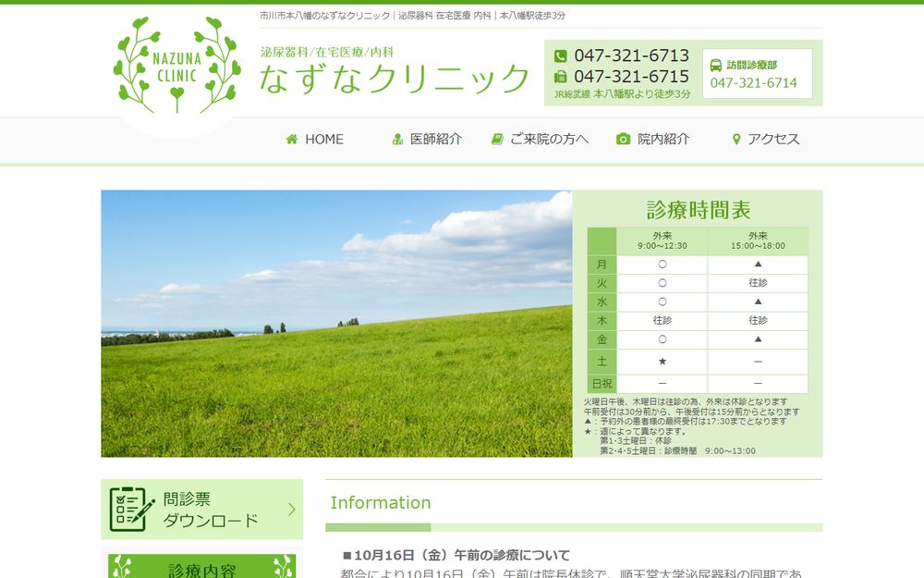924x578 pixels.
Task: Open the ご来院の方へ menu item
Action: point(540,140)
